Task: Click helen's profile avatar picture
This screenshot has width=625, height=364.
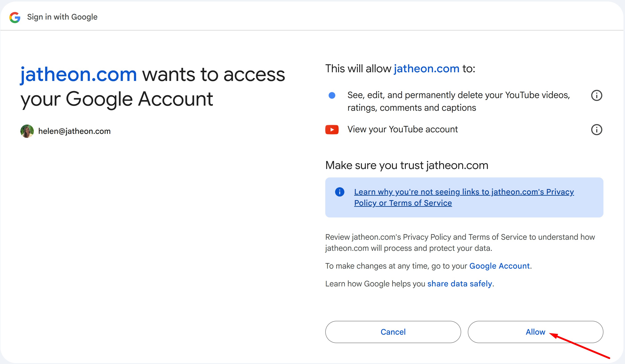Action: (x=27, y=131)
